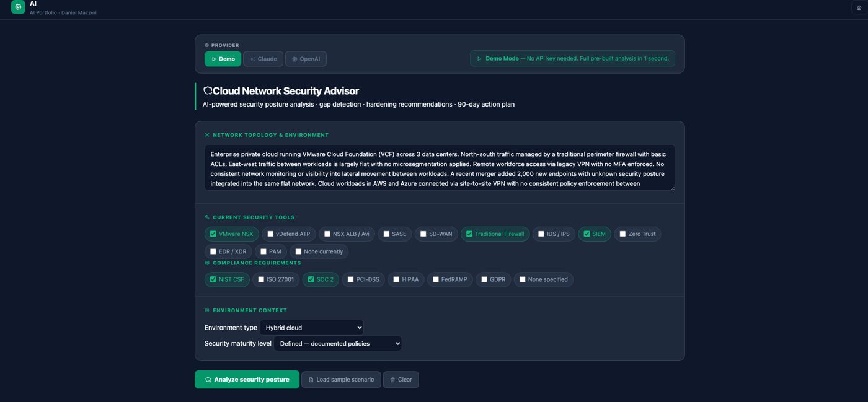The height and width of the screenshot is (402, 868).
Task: Click the AI-powered security posture analysis tagline
Action: tap(358, 104)
